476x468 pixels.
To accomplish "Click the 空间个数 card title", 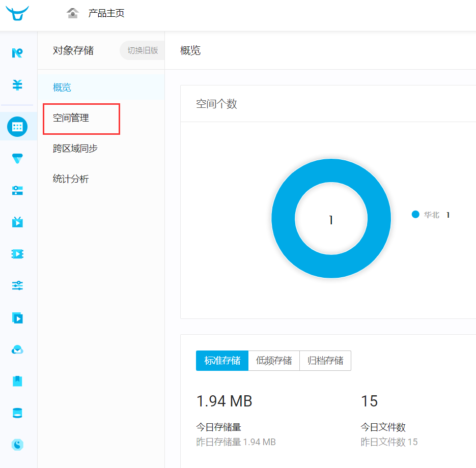I will (x=216, y=104).
